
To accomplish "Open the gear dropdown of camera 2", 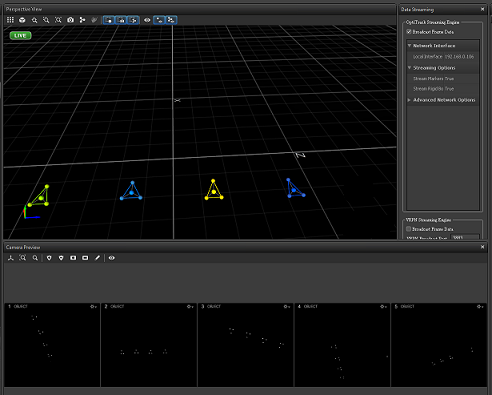I will pos(190,306).
